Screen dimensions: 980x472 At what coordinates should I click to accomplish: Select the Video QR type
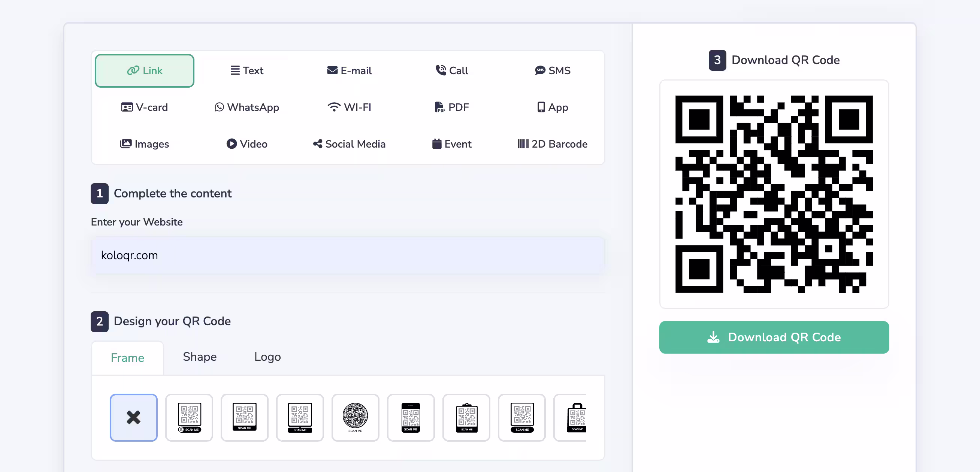[x=247, y=144]
